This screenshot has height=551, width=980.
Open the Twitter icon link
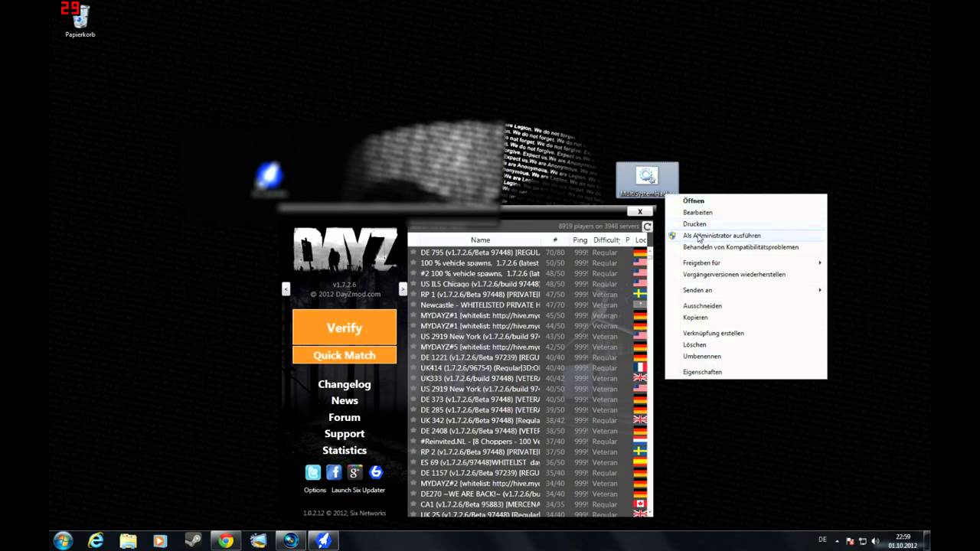(313, 472)
